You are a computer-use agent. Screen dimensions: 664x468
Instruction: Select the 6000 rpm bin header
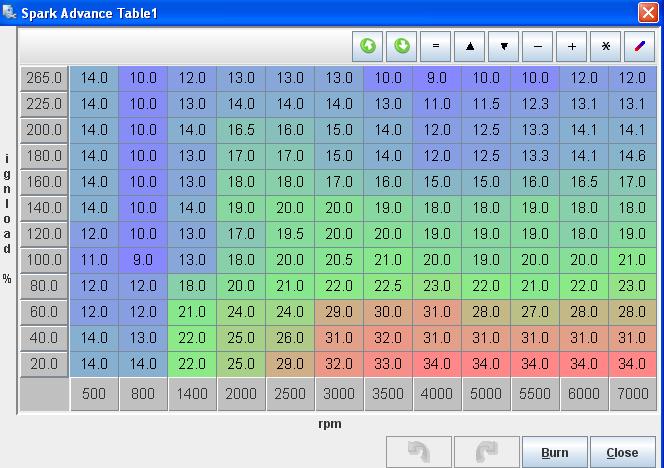coord(584,394)
